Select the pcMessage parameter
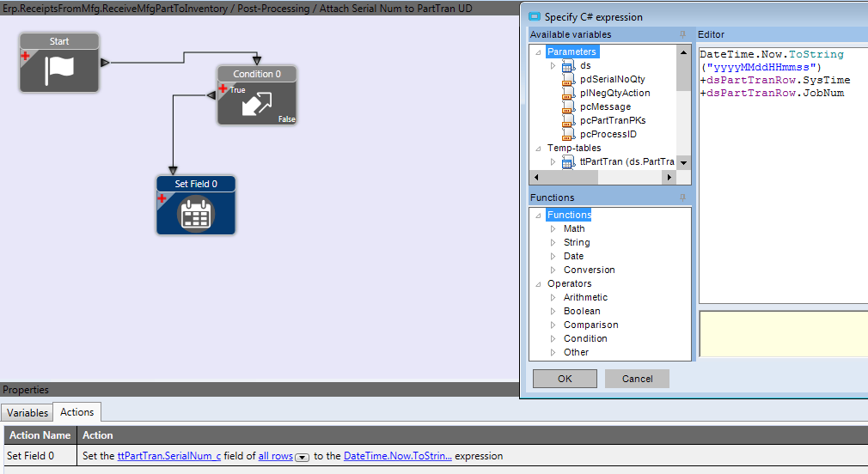 pyautogui.click(x=605, y=107)
